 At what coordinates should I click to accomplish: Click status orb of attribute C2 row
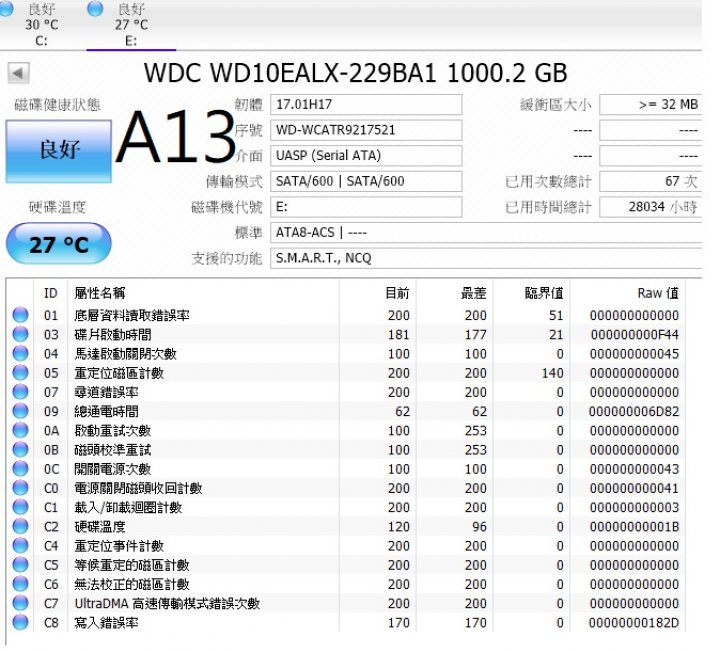[20, 526]
